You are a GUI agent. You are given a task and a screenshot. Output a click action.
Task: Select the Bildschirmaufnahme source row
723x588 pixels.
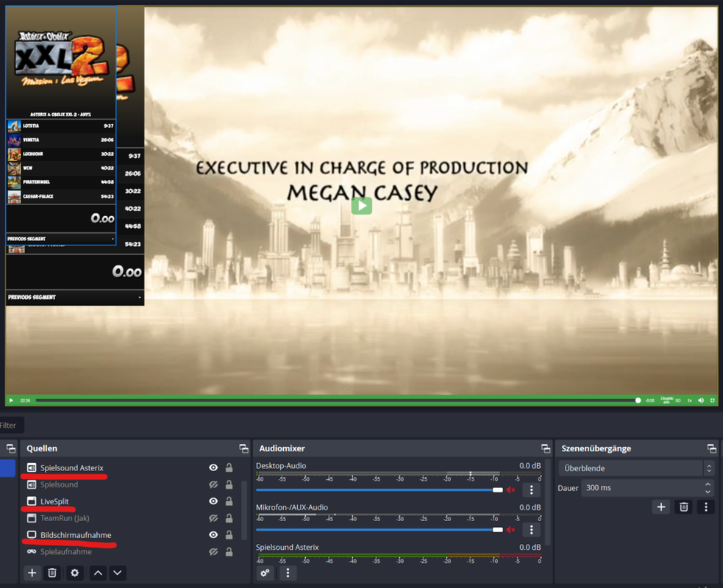pos(130,534)
